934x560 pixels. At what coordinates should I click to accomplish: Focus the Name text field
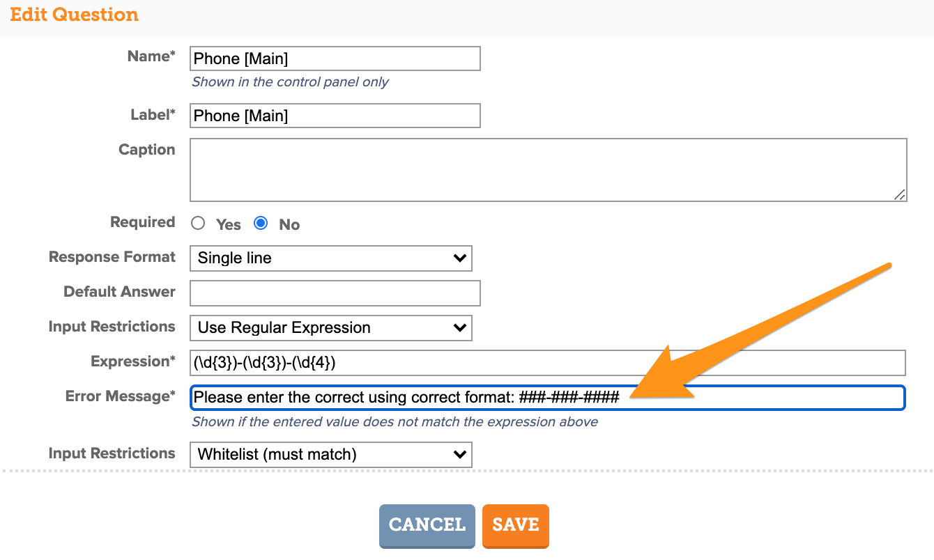pos(335,59)
